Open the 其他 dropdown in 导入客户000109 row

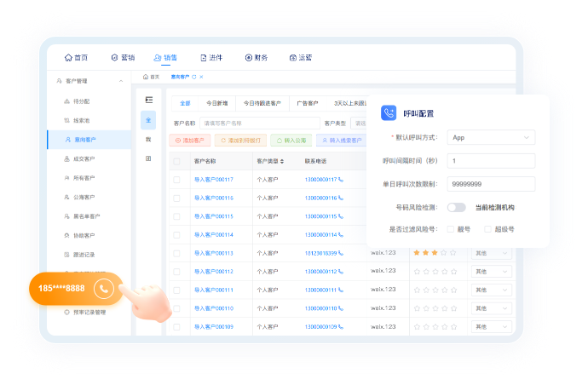[491, 327]
